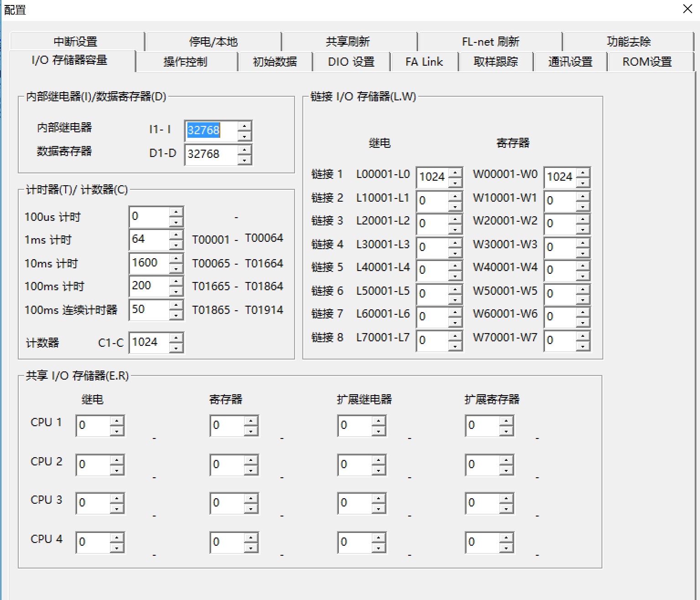This screenshot has width=700, height=600.
Task: Increase the 100us 计时 spinner value
Action: (176, 211)
